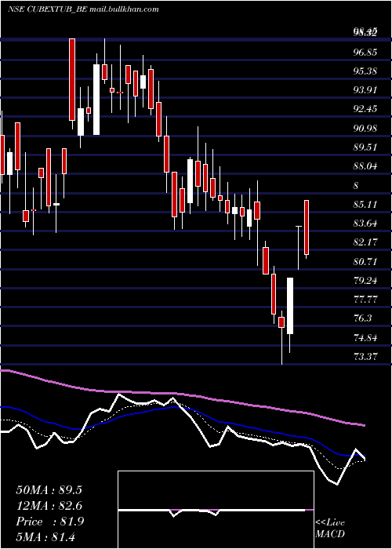The image size is (392, 549).
Task: Click the 50MA : 89.5 readout
Action: point(49,490)
